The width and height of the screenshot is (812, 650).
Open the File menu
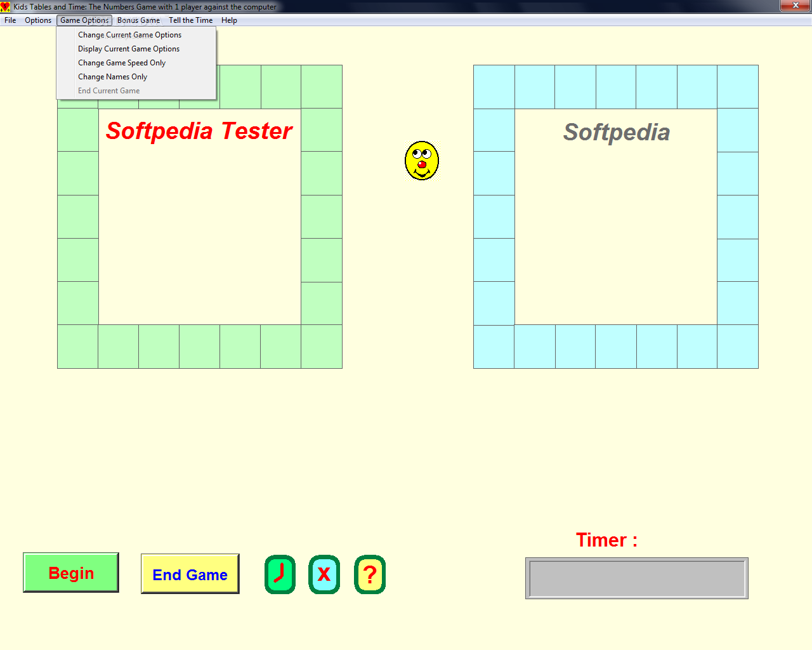click(x=10, y=20)
